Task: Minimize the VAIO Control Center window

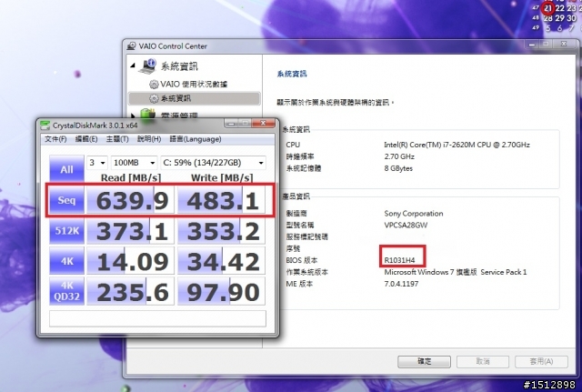Action: tap(531, 45)
